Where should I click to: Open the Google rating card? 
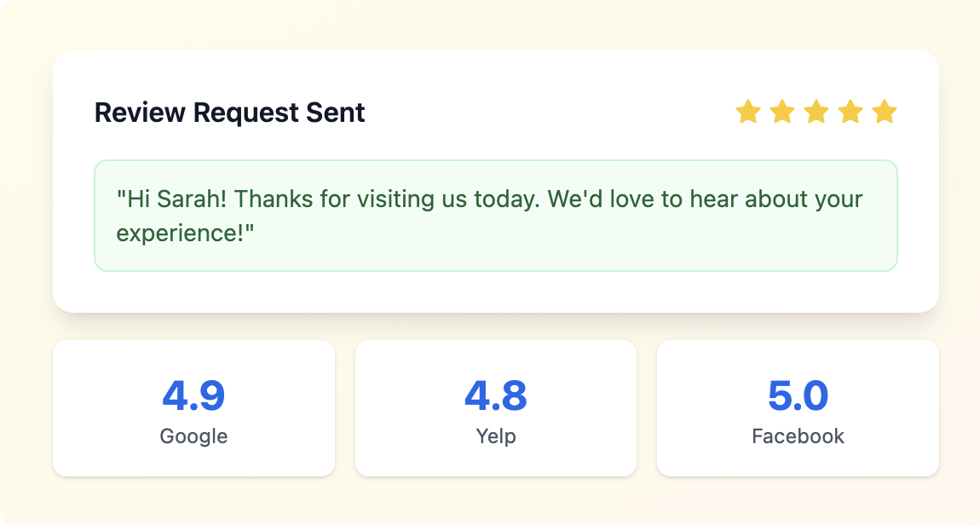[193, 408]
